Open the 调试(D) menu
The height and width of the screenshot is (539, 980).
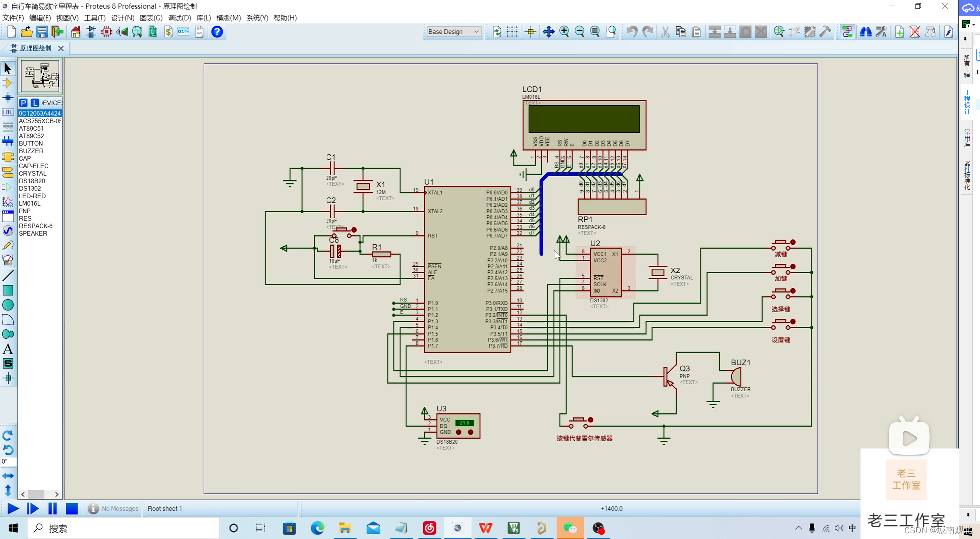pos(179,18)
